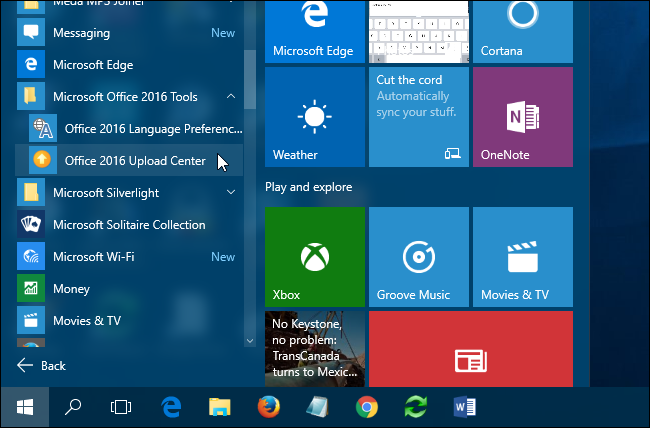The height and width of the screenshot is (428, 650).
Task: Open the Messaging app icon
Action: pyautogui.click(x=31, y=32)
